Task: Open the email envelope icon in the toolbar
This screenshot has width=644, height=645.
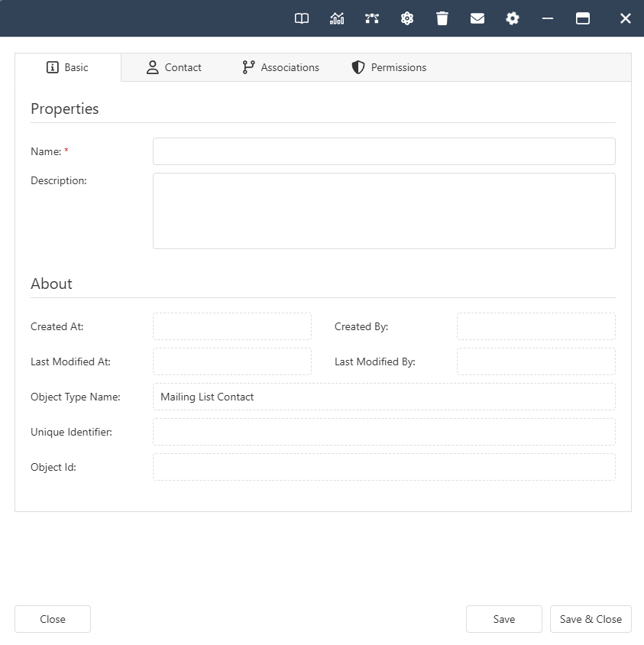Action: (x=477, y=18)
